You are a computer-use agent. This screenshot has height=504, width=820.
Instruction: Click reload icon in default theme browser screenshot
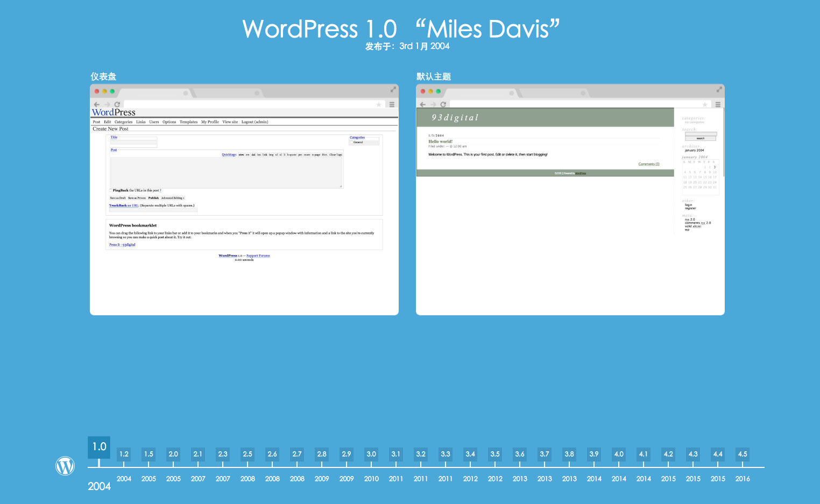(x=443, y=104)
